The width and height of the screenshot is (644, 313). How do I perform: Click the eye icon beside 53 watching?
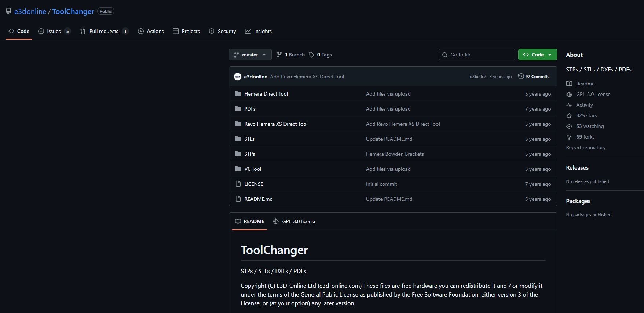569,126
